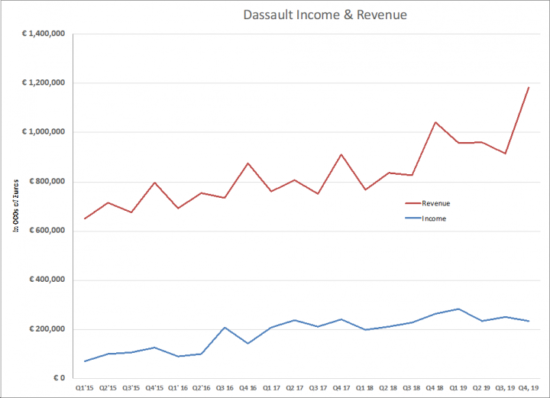Click the blue Income legend line swatch

pyautogui.click(x=413, y=218)
